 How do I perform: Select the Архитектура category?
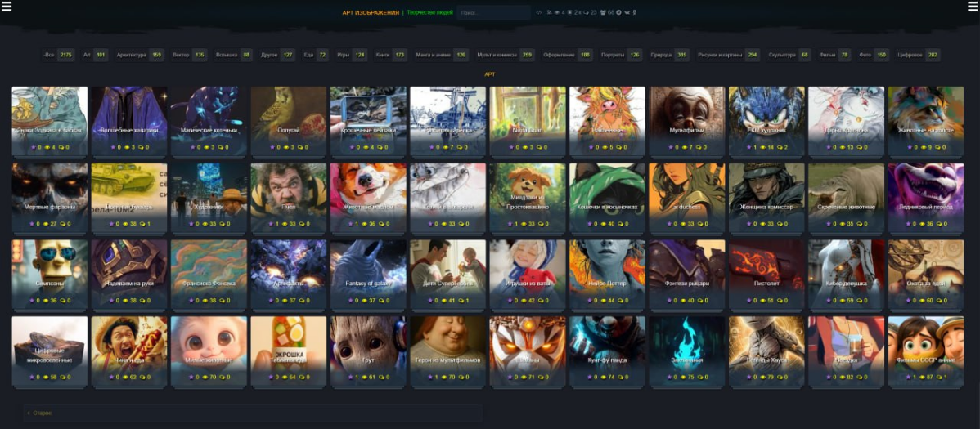(139, 55)
